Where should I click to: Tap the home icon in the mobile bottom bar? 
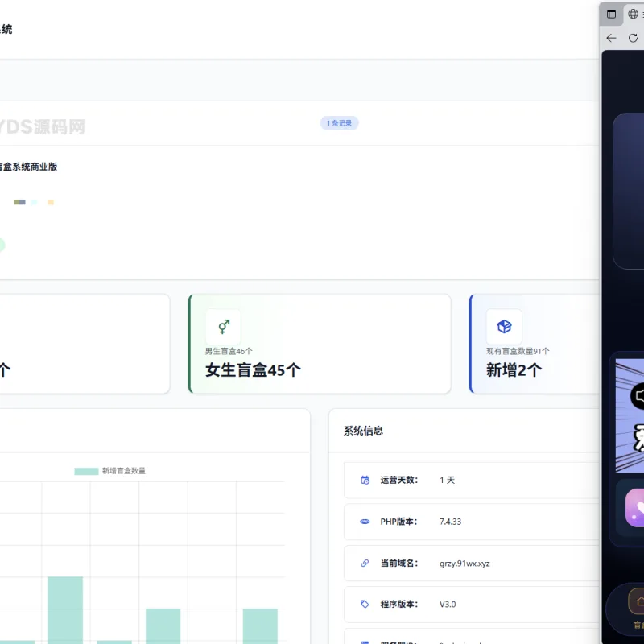pyautogui.click(x=638, y=601)
